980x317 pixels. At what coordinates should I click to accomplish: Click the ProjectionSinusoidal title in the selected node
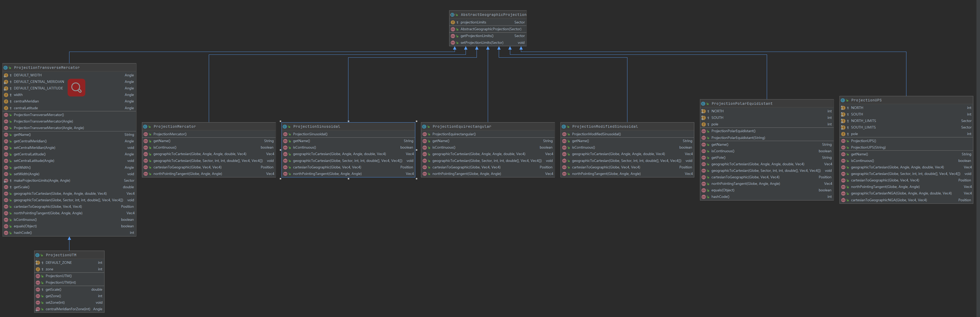[317, 127]
